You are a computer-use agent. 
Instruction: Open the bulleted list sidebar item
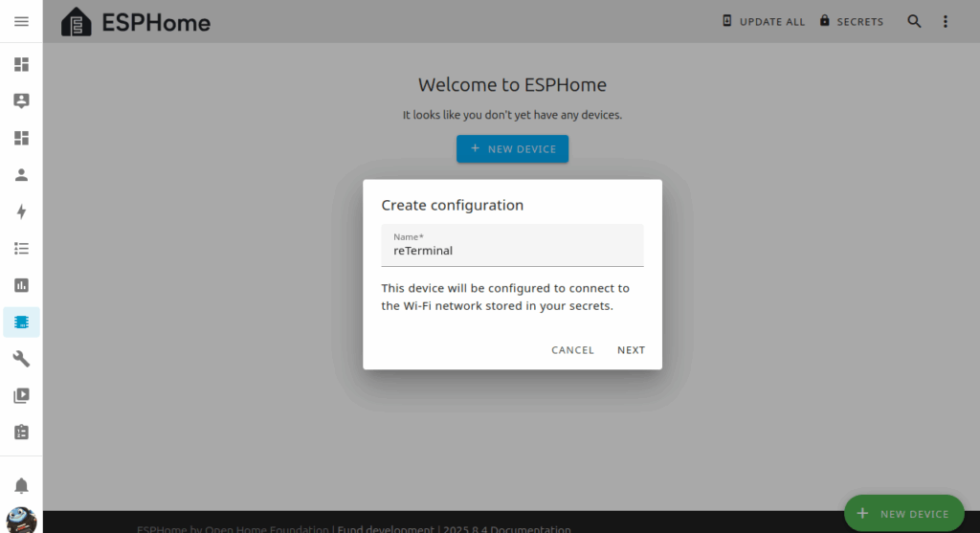(21, 249)
